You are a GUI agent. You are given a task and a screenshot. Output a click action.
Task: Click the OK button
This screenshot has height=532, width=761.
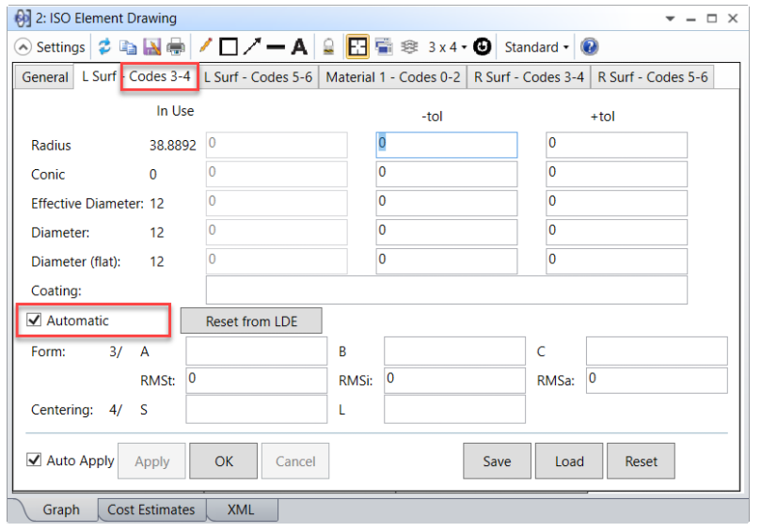point(223,461)
